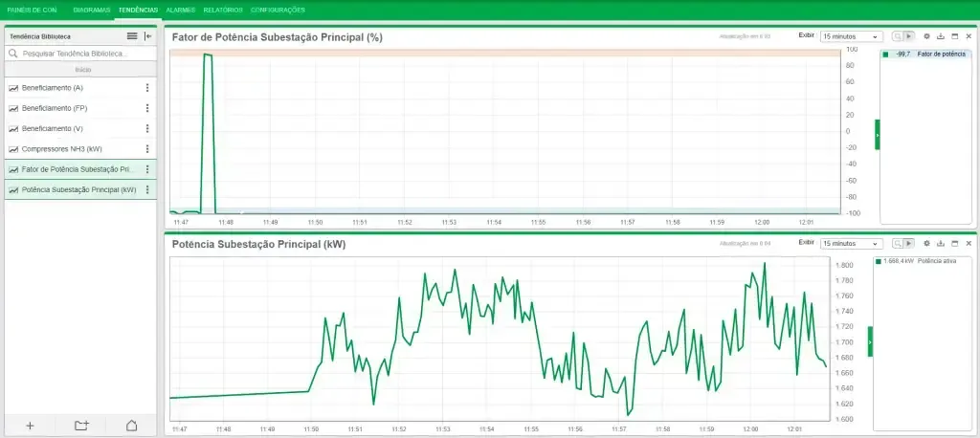
Task: Open options menu for Beneficiamento (A)
Action: pyautogui.click(x=147, y=87)
